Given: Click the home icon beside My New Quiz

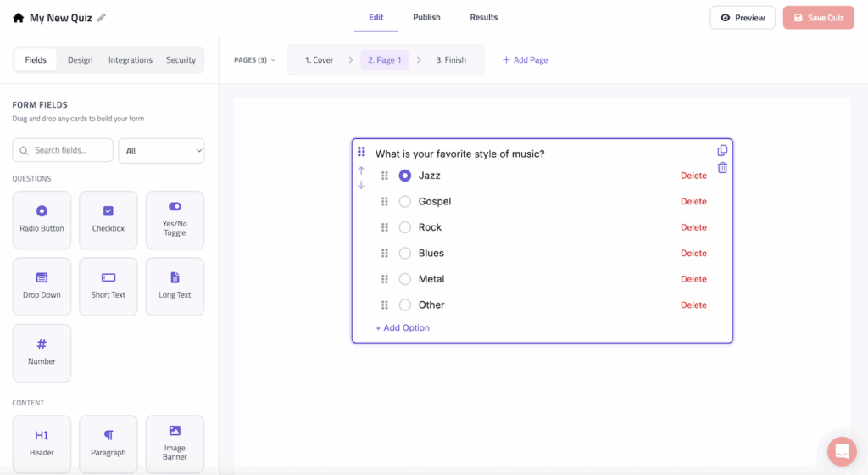Looking at the screenshot, I should [18, 18].
